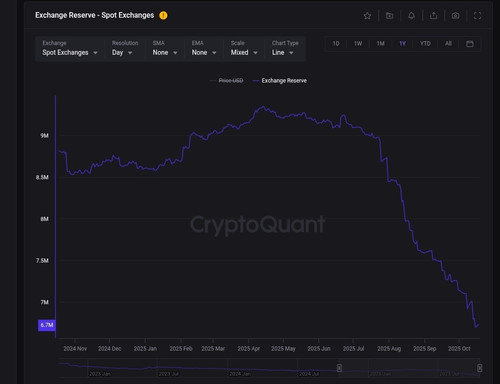
Task: Open the alert bell icon
Action: point(411,16)
